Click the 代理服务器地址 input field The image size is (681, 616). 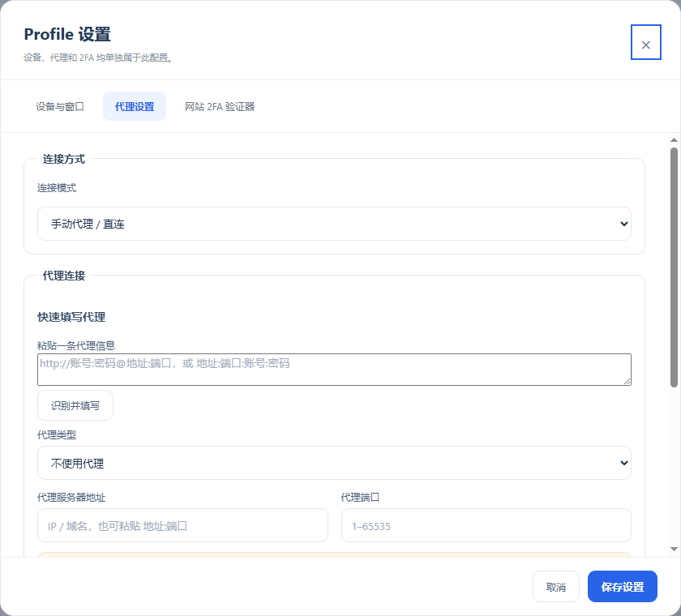click(182, 525)
